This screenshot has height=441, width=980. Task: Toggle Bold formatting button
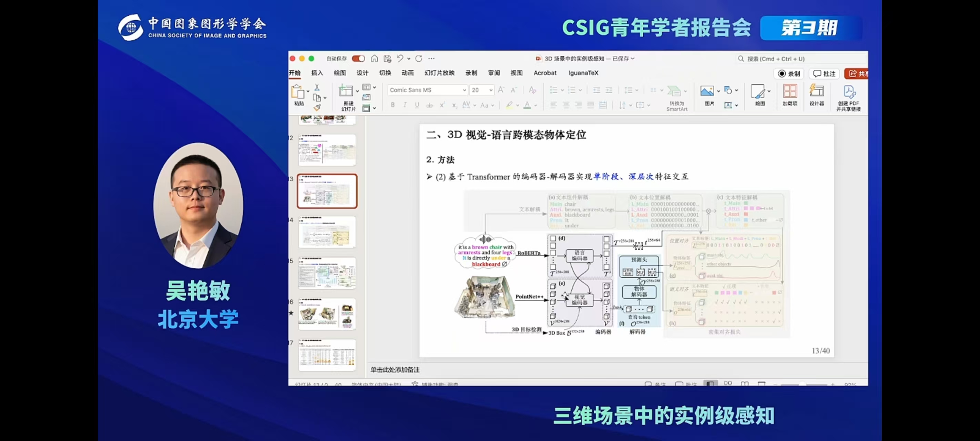tap(392, 105)
